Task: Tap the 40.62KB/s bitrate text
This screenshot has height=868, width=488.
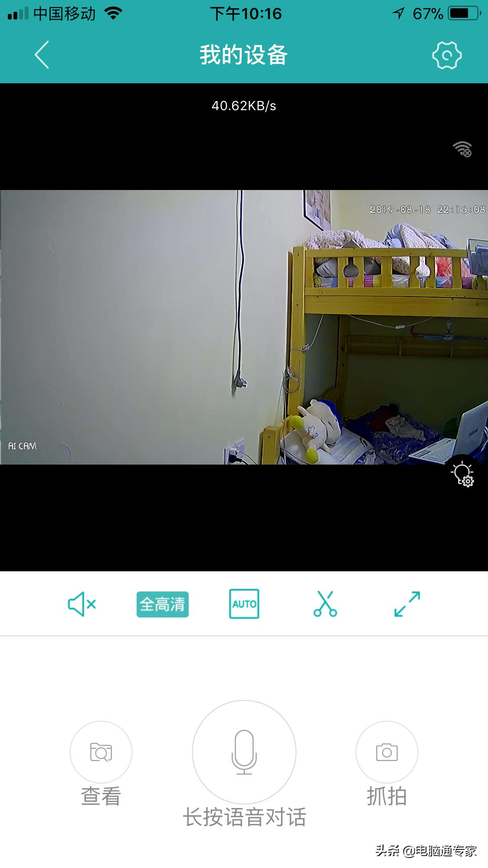Action: pos(244,106)
